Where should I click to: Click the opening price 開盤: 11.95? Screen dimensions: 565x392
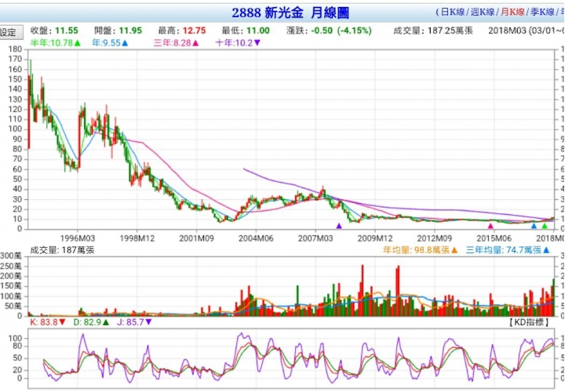[x=118, y=31]
